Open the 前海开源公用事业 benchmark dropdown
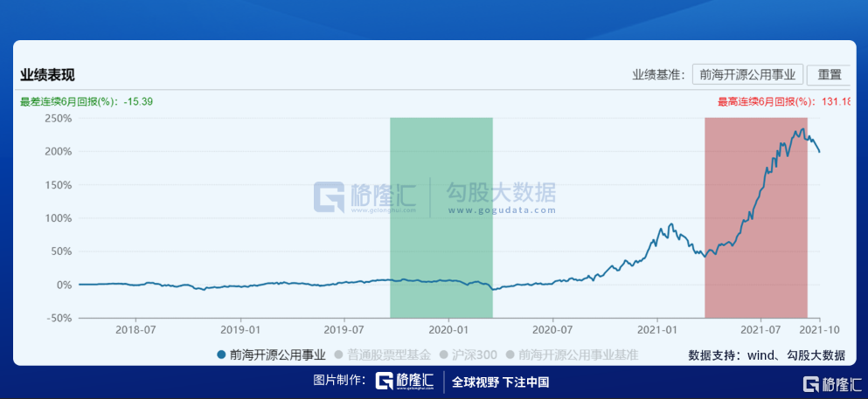 click(747, 74)
